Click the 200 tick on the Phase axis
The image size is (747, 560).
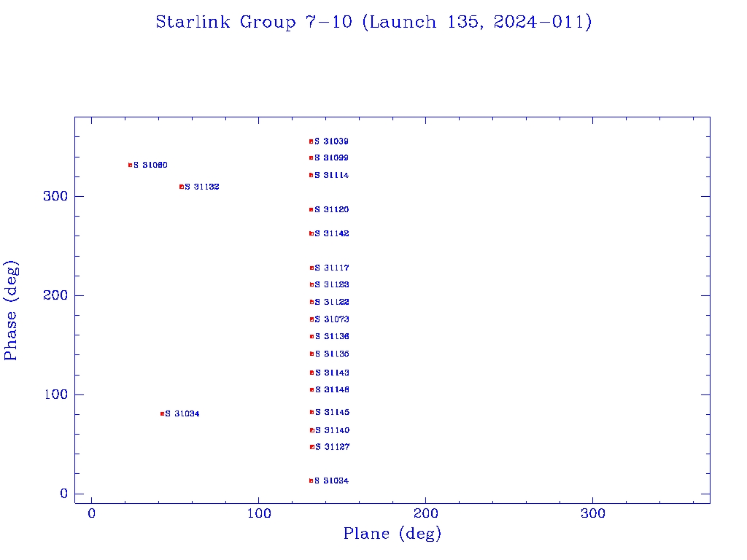pyautogui.click(x=55, y=295)
